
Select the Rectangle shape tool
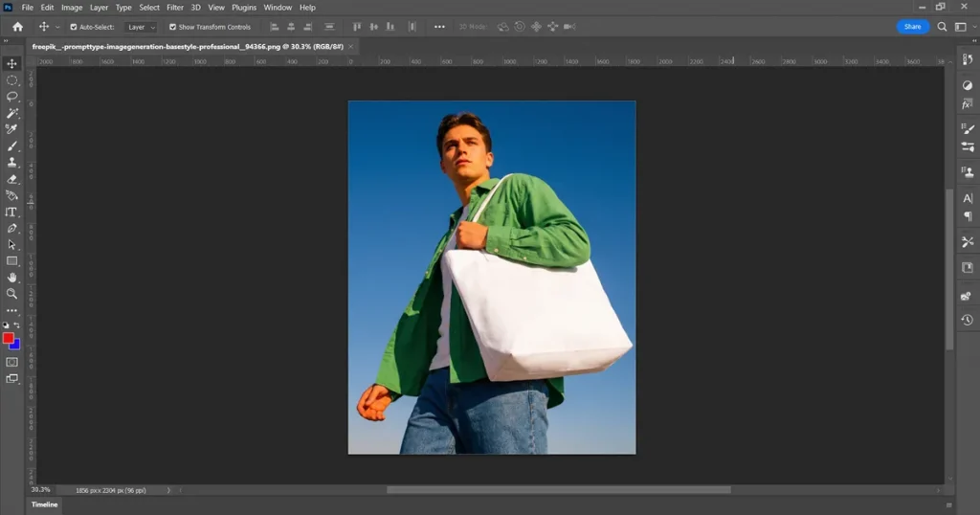click(x=11, y=261)
